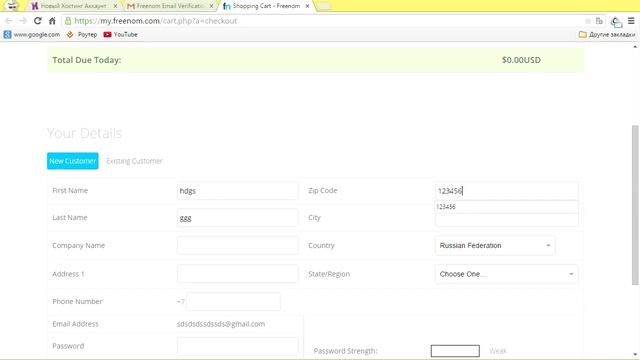Open the Chrome hamburger menu
The width and height of the screenshot is (640, 360).
click(x=631, y=21)
